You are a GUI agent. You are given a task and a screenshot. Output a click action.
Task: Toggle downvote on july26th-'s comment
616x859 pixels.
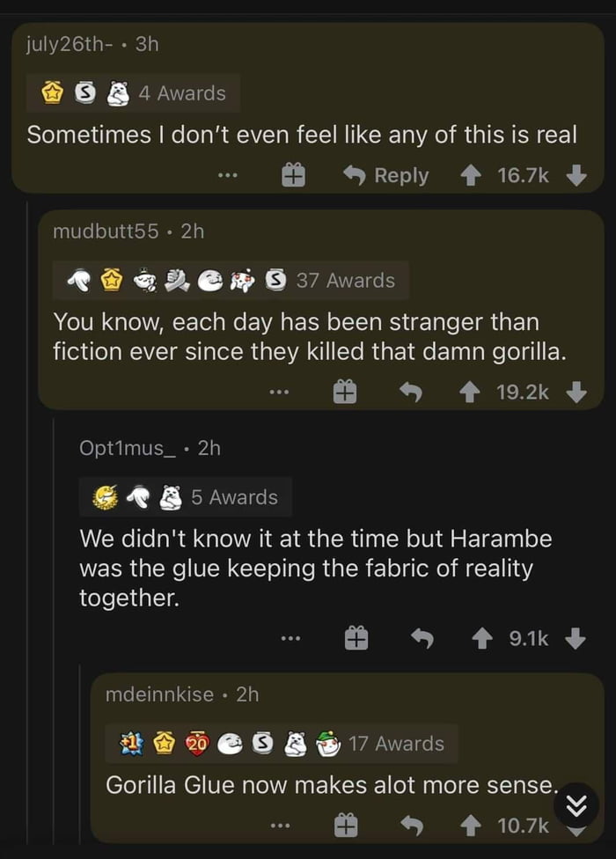click(576, 174)
